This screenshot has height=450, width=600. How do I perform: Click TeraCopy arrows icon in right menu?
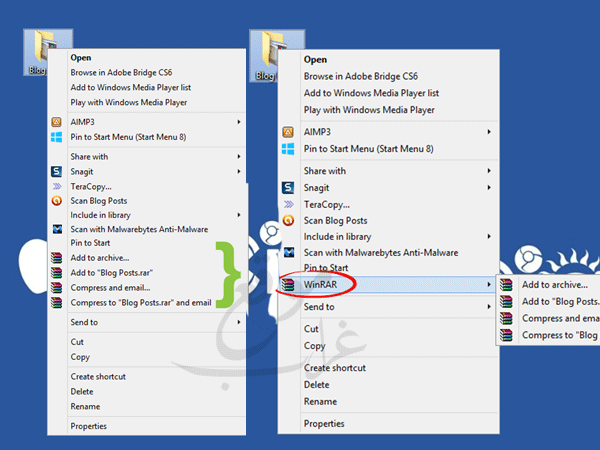click(x=289, y=204)
